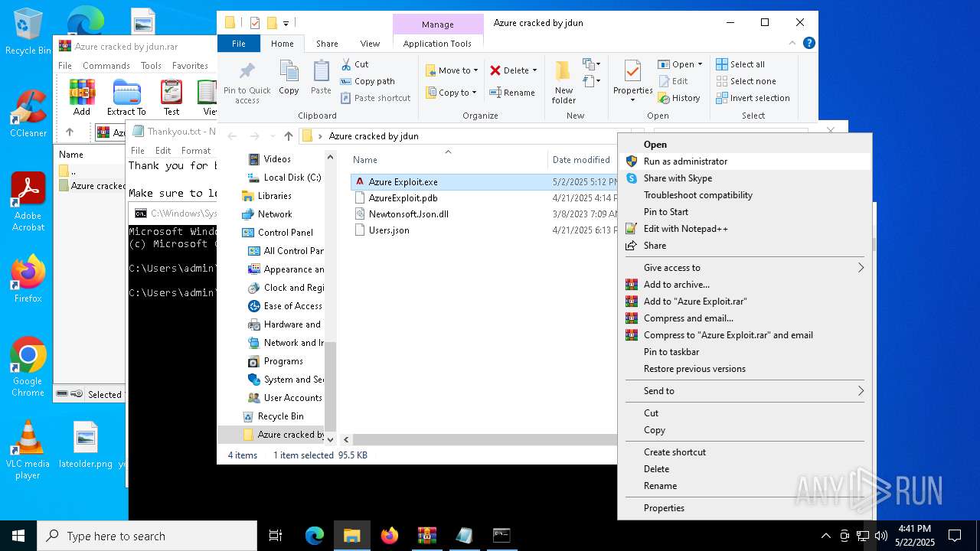Click the Test icon in the WinRAR toolbar
980x551 pixels.
pos(171,92)
